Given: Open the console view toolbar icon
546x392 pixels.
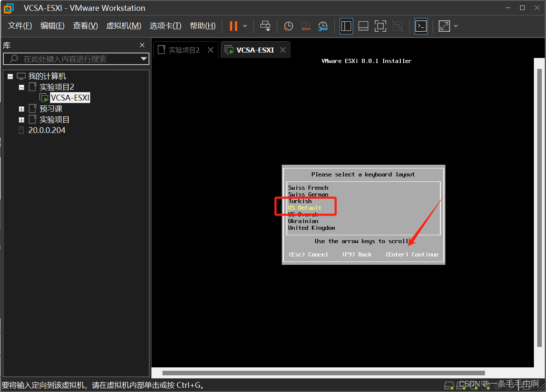Looking at the screenshot, I should (x=421, y=26).
